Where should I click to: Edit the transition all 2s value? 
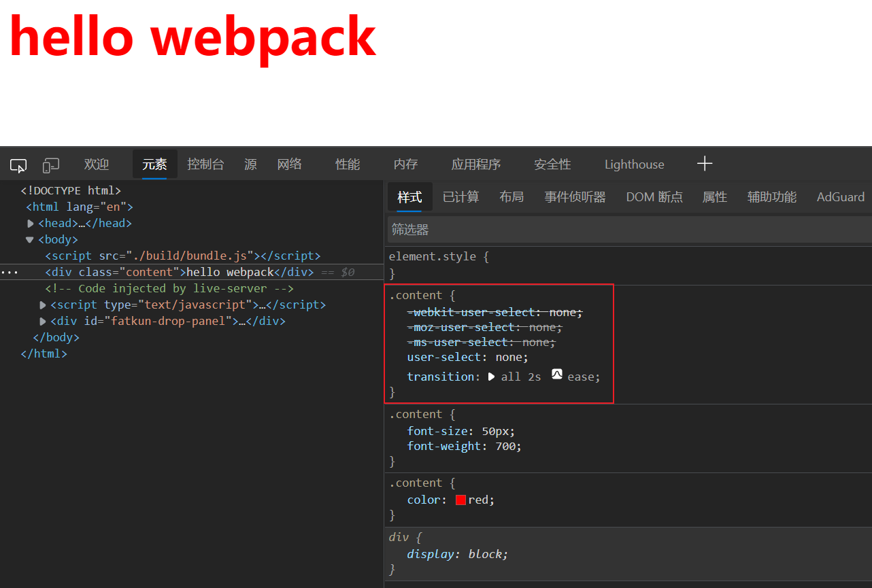coord(521,377)
